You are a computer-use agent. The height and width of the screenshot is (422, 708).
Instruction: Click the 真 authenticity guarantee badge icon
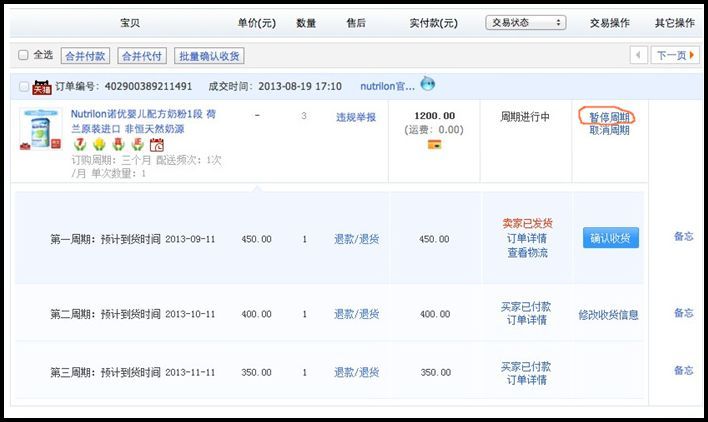click(x=118, y=144)
